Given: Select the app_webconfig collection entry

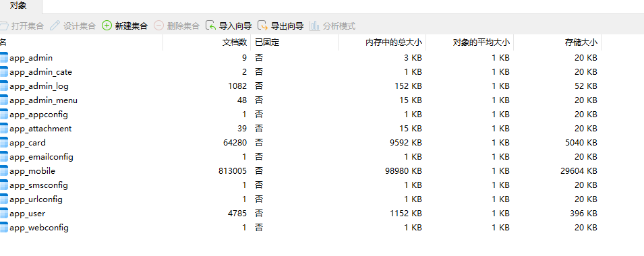Looking at the screenshot, I should point(39,228).
